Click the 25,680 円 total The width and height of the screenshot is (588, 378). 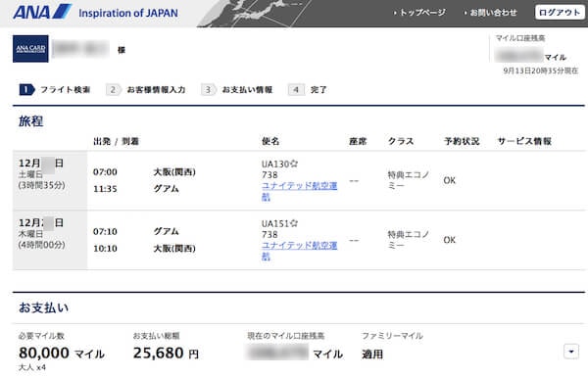coord(166,353)
